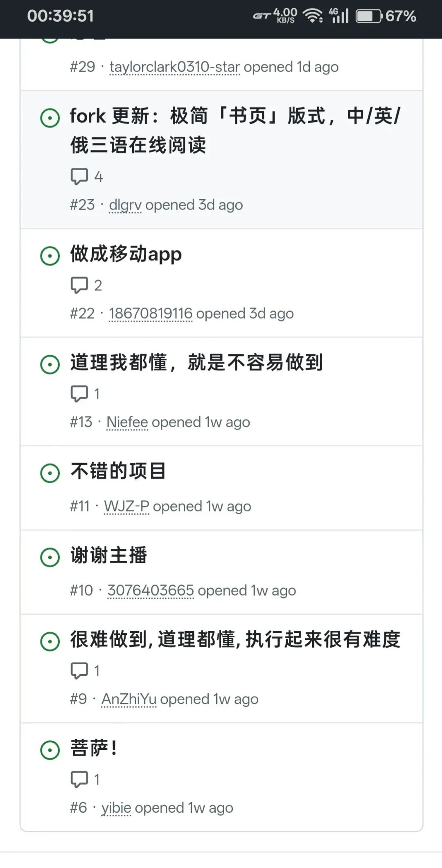
Task: Open user dlgrv's profile link
Action: pyautogui.click(x=125, y=205)
